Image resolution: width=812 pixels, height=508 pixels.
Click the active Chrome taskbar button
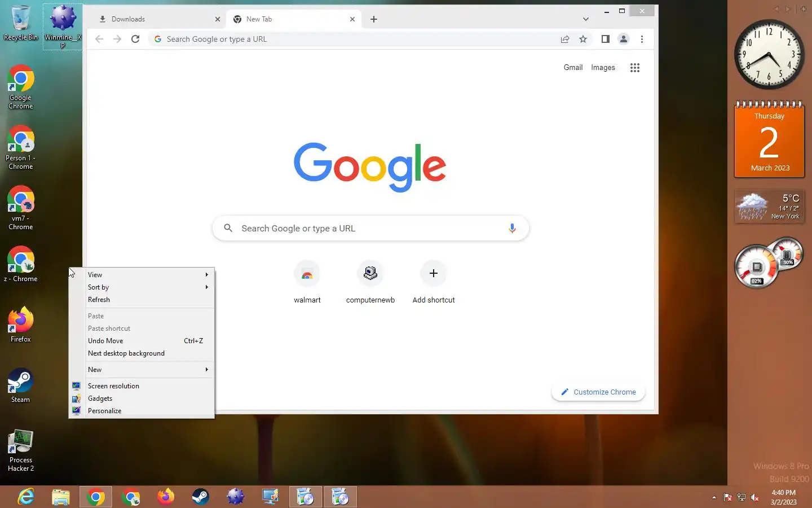(x=96, y=497)
